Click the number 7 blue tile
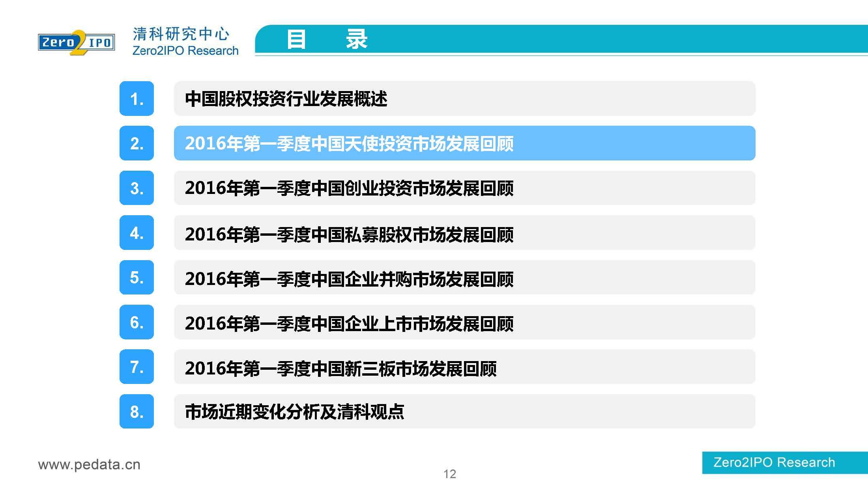 (137, 367)
